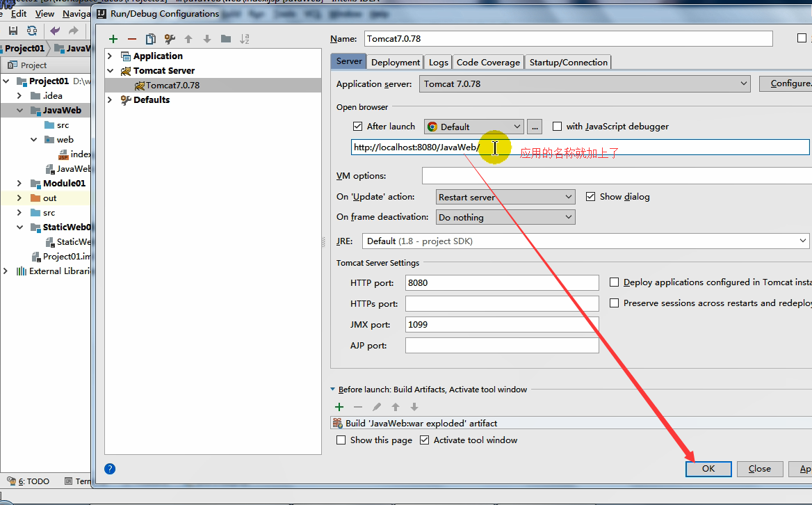Click JMX port field 1099

pyautogui.click(x=502, y=325)
